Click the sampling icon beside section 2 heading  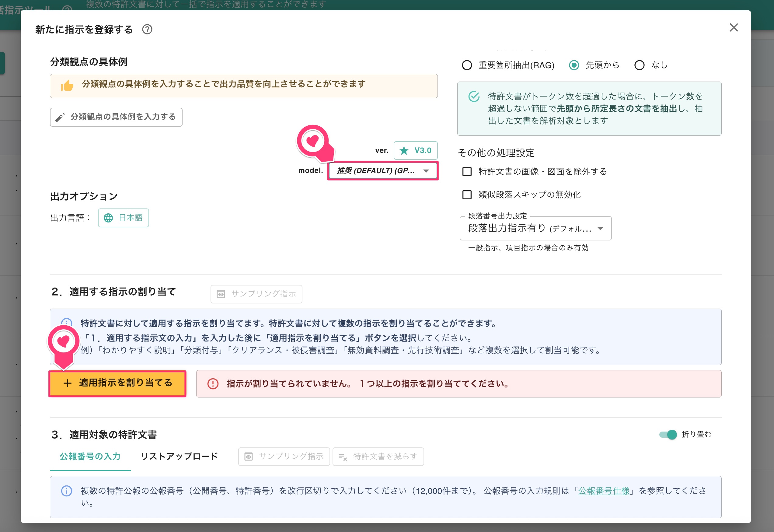point(221,294)
